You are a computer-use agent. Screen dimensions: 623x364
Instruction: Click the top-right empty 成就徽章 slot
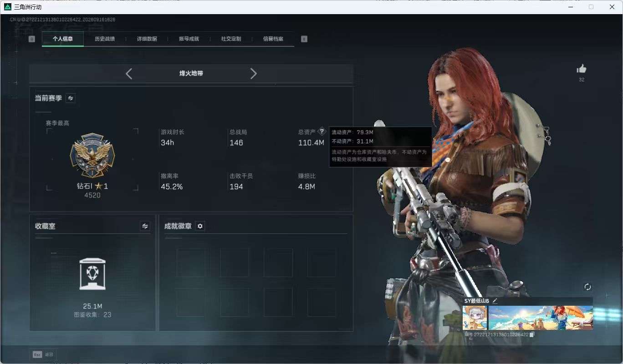pyautogui.click(x=322, y=263)
